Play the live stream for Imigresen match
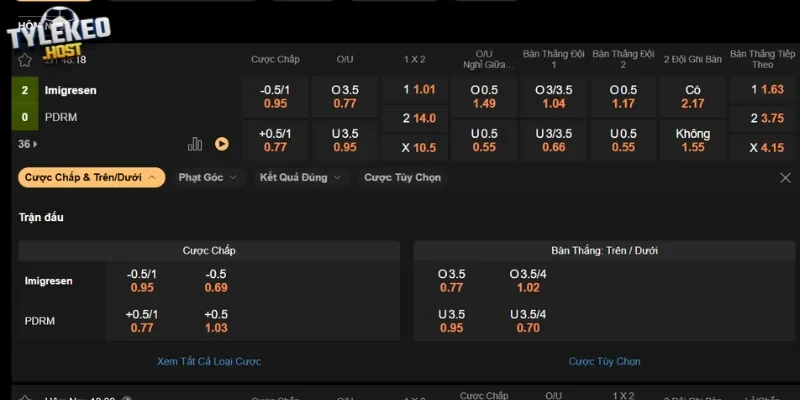 coord(222,144)
